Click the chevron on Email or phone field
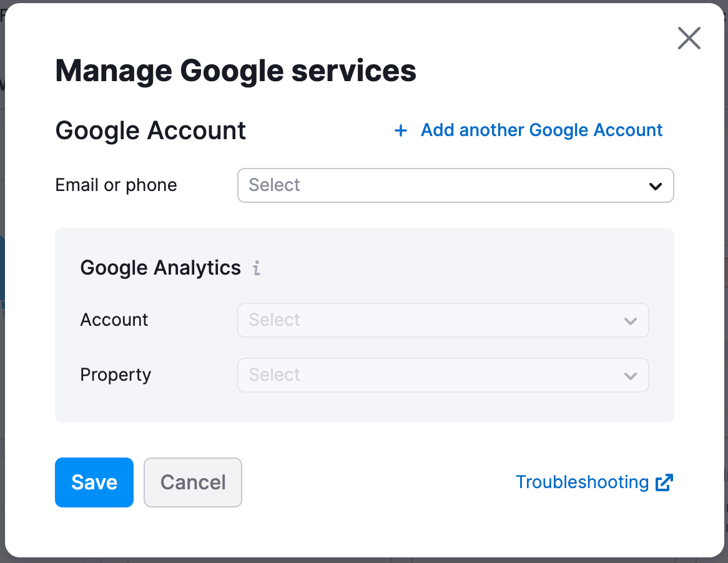The image size is (728, 563). pos(655,185)
